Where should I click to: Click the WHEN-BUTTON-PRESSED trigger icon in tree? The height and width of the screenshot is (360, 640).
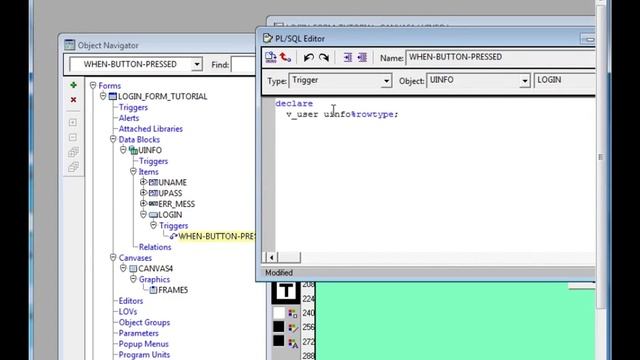[173, 236]
